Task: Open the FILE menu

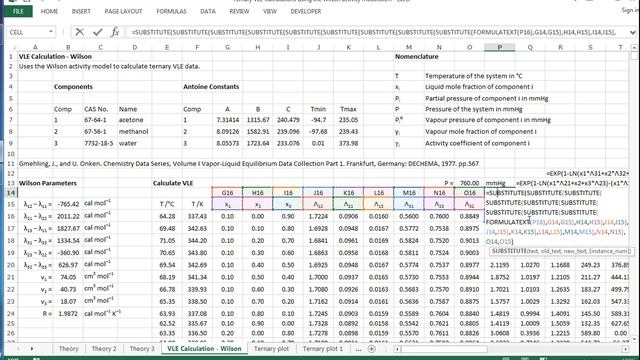Action: click(x=18, y=11)
